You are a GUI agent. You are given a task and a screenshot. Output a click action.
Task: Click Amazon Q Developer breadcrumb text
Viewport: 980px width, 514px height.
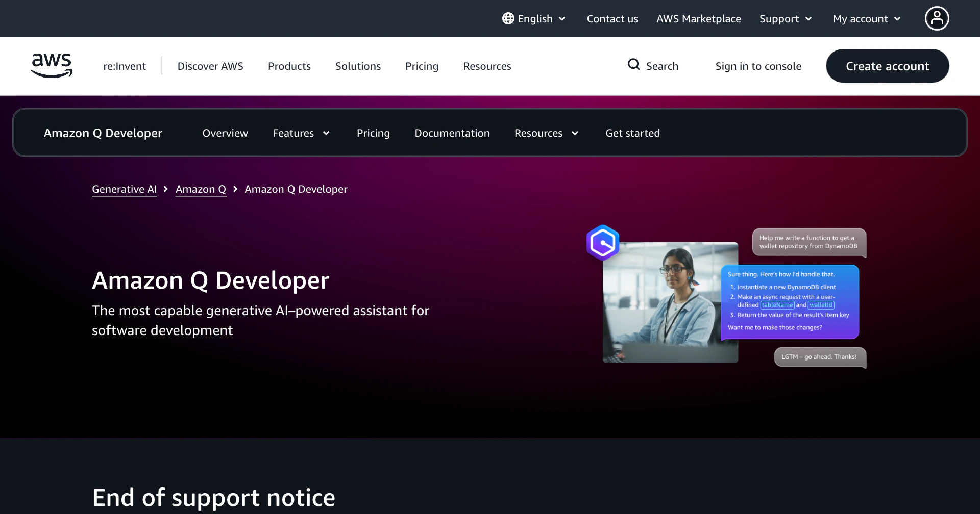point(296,189)
